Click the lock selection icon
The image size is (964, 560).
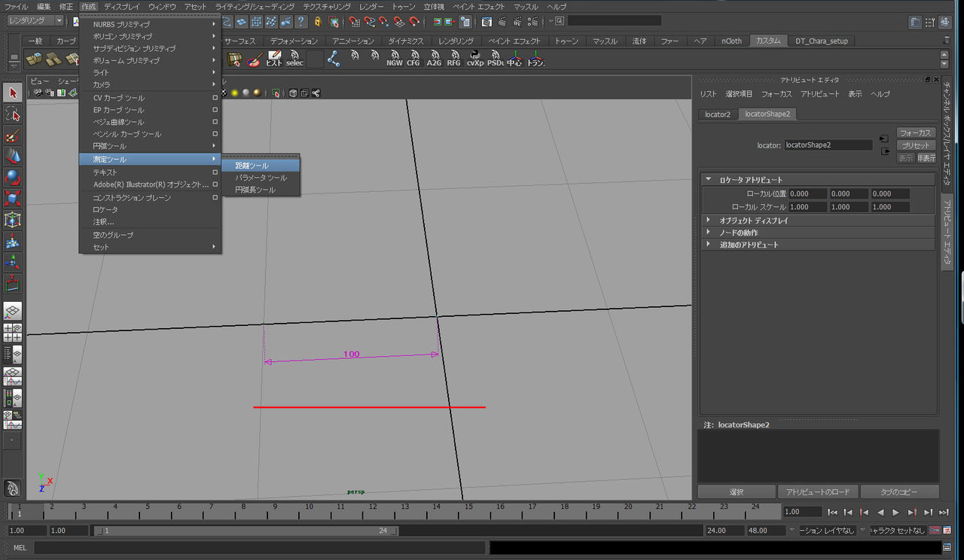click(317, 21)
